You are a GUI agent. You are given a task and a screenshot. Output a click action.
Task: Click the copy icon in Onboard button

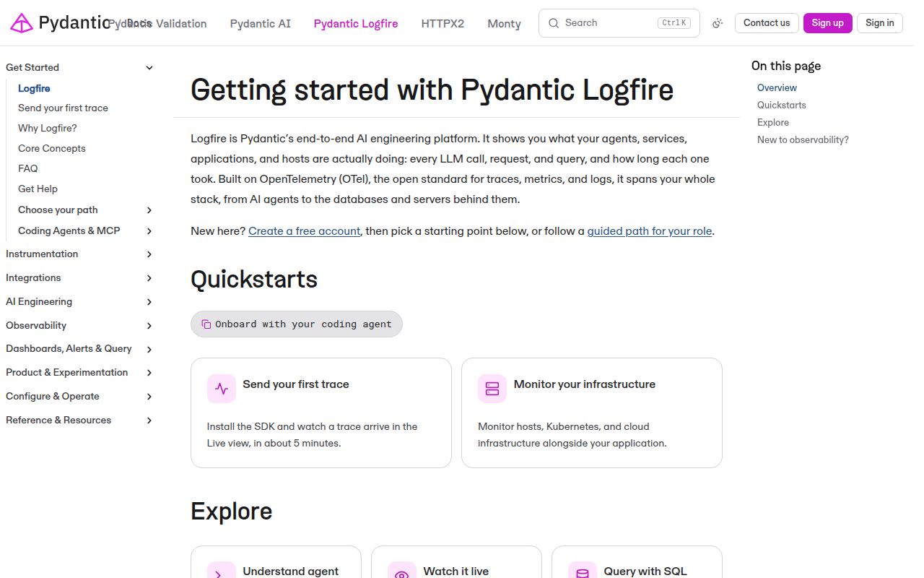click(x=206, y=324)
